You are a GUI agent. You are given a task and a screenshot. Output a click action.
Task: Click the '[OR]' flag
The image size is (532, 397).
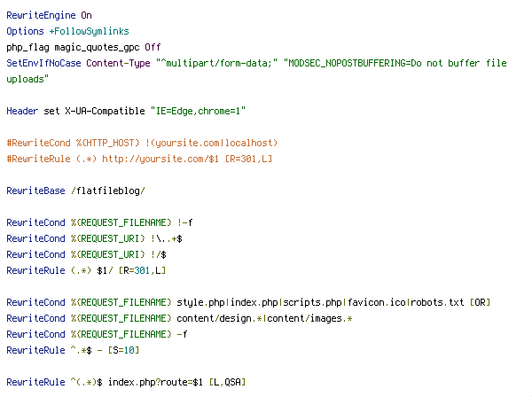pyautogui.click(x=480, y=302)
